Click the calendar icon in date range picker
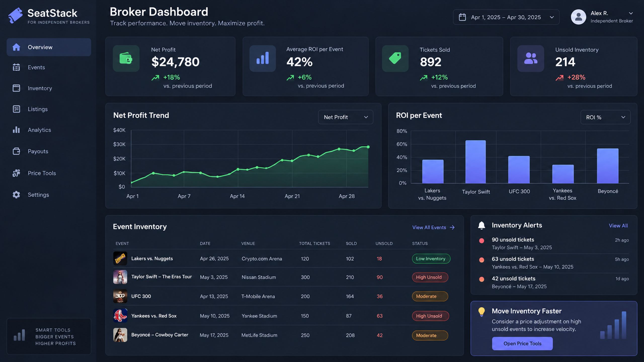The image size is (644, 362). click(462, 17)
